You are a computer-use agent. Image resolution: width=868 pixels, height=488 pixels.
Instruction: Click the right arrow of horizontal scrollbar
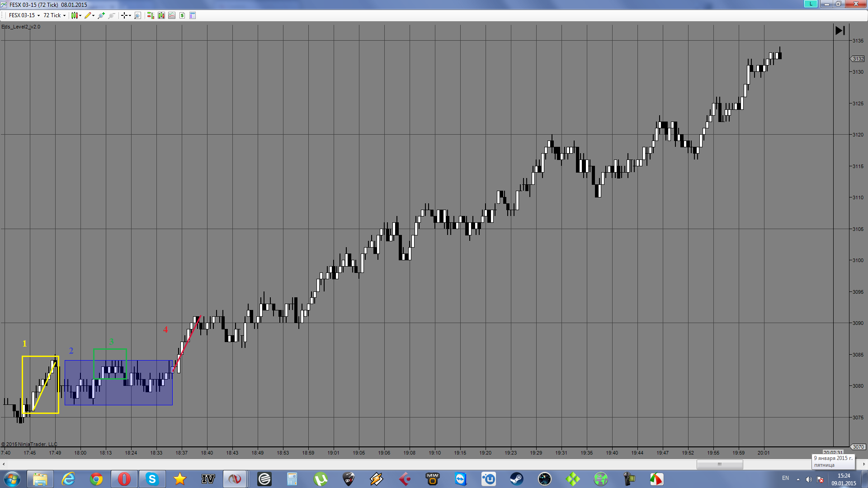click(x=864, y=464)
